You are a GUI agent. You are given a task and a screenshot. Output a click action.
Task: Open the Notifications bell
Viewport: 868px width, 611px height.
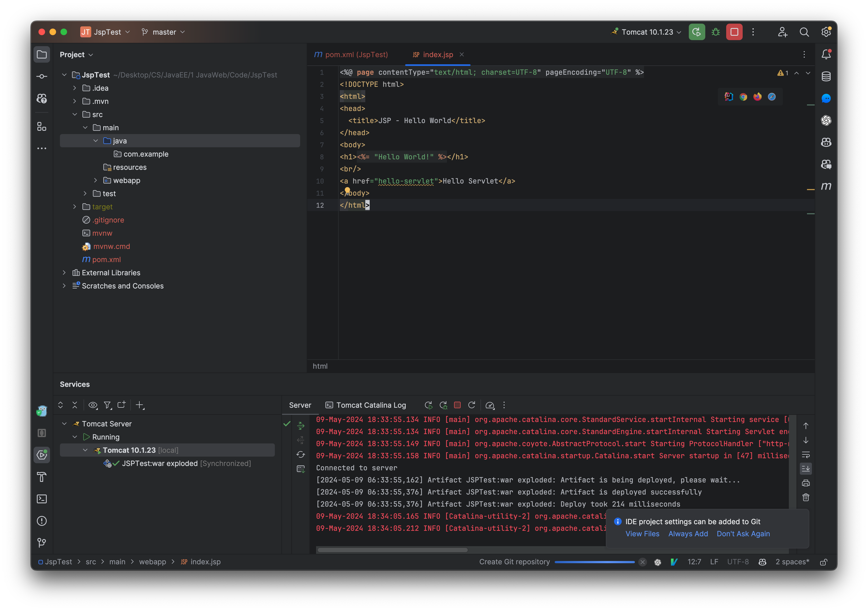coord(826,54)
